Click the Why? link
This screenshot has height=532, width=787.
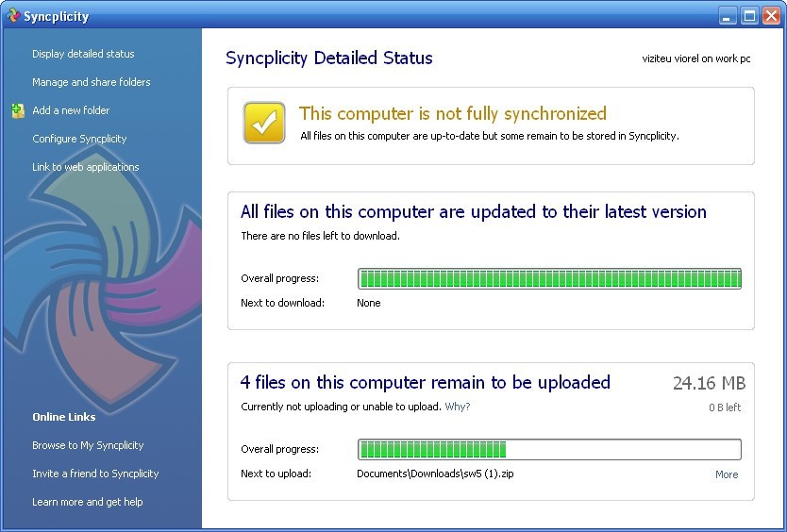(458, 407)
